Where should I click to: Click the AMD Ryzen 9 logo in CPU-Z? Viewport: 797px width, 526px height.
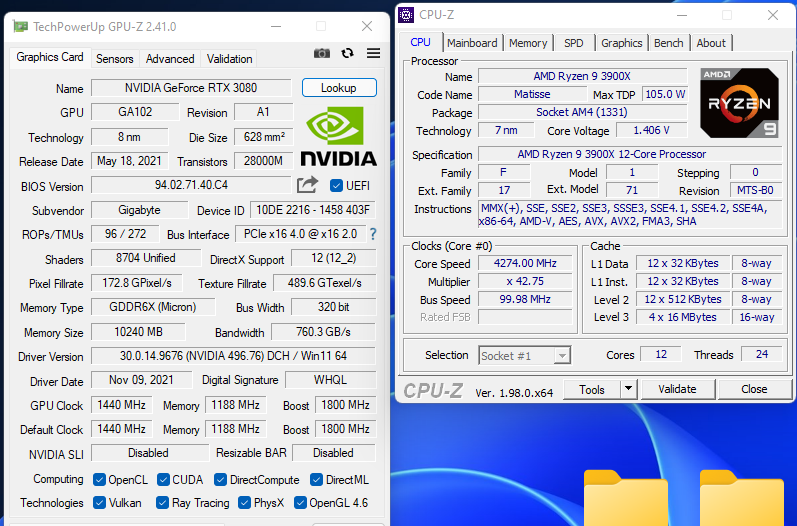739,103
